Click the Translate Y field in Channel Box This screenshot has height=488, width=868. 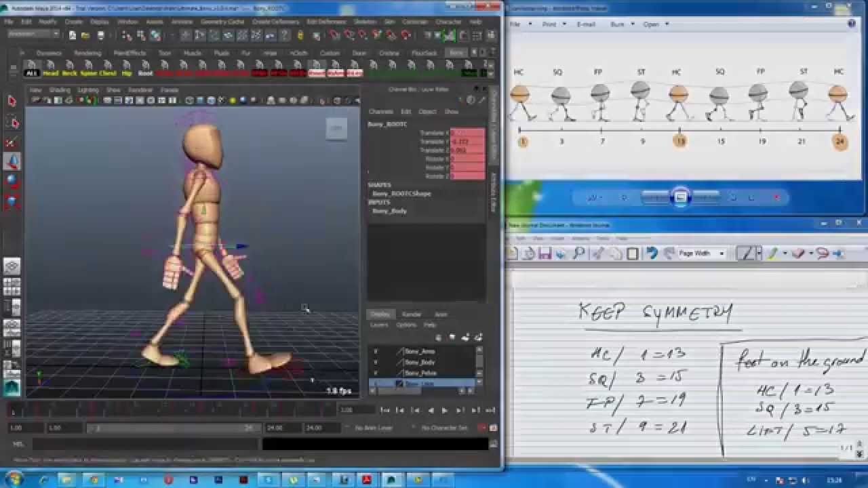pos(467,142)
